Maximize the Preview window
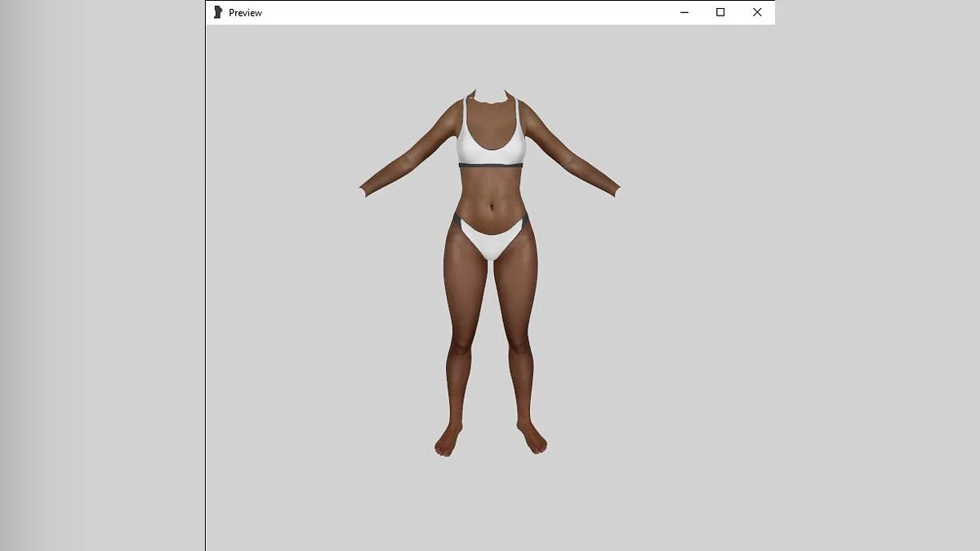The image size is (980, 551). pos(720,12)
